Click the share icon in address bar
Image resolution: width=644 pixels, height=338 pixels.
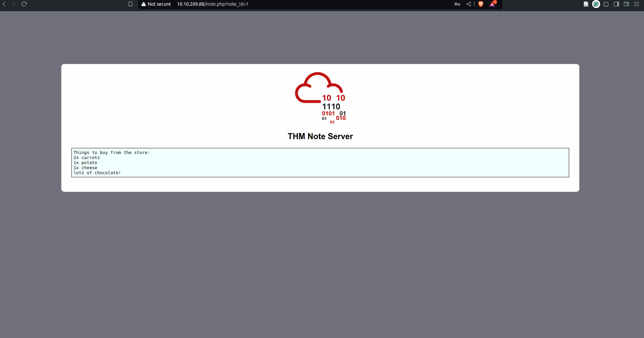click(x=469, y=4)
